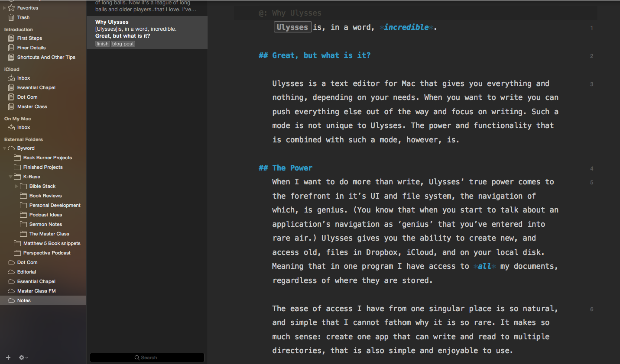This screenshot has height=364, width=620.
Task: Click the search field in sheet list
Action: click(x=147, y=358)
